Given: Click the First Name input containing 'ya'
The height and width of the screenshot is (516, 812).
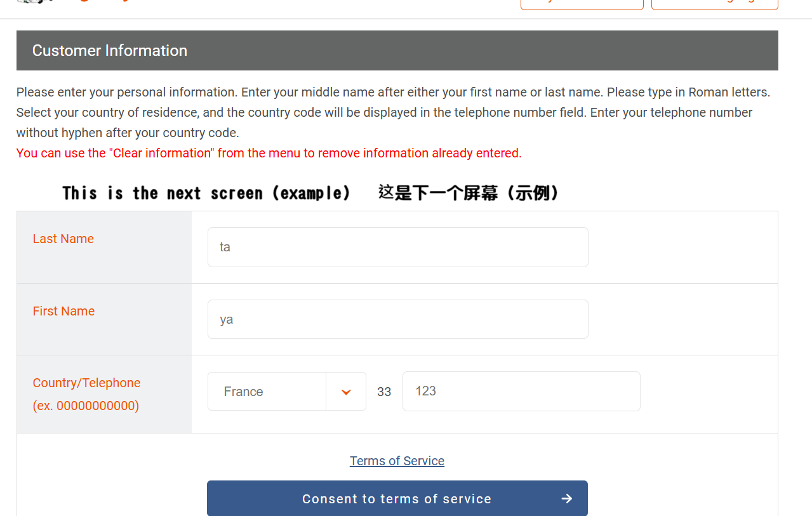Looking at the screenshot, I should tap(397, 319).
